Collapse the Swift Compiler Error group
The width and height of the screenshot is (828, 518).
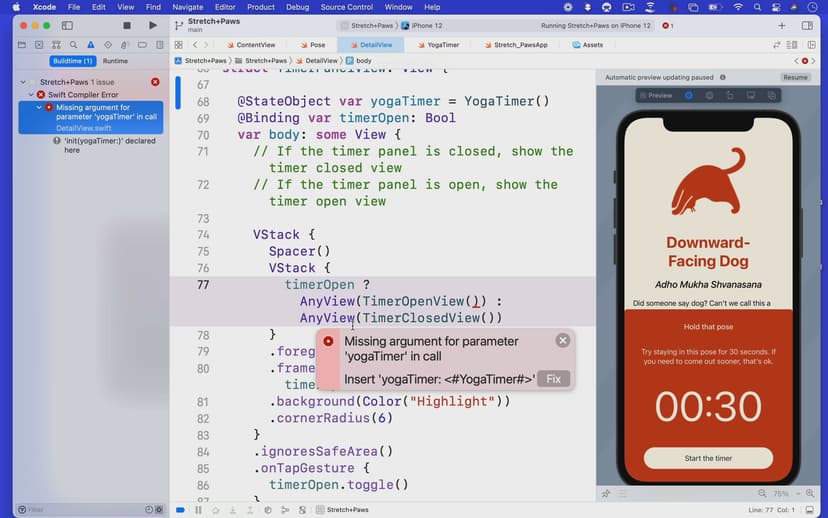[x=30, y=95]
